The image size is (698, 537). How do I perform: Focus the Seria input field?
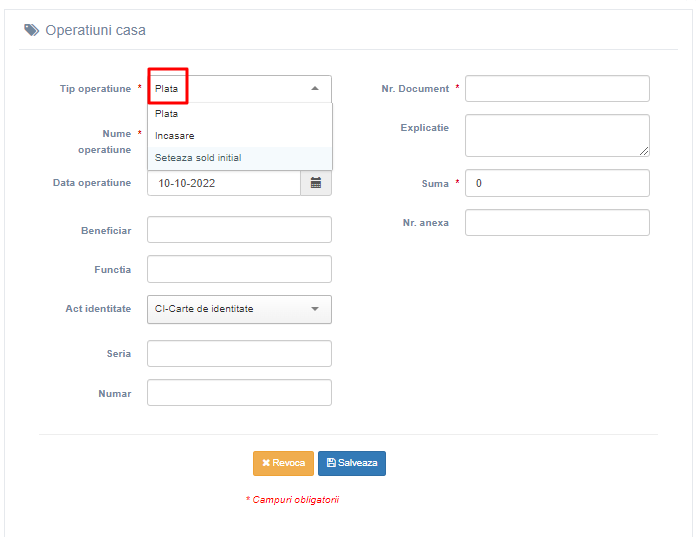pyautogui.click(x=239, y=354)
